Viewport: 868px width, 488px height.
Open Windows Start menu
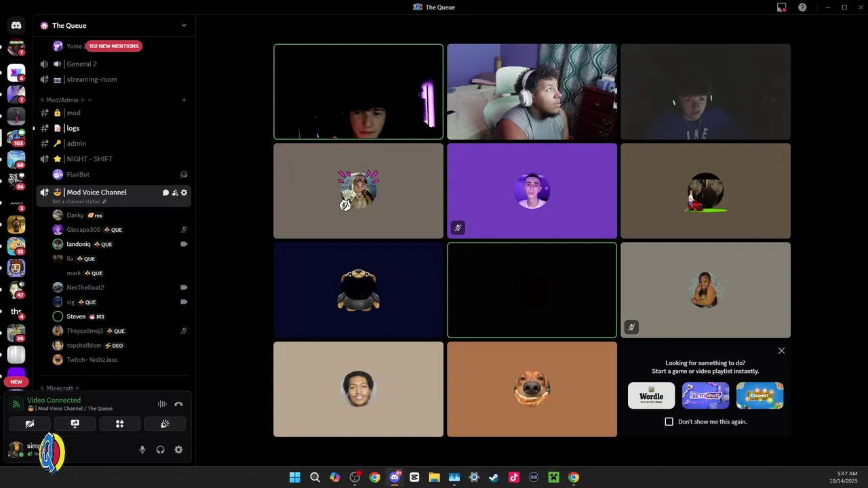295,477
